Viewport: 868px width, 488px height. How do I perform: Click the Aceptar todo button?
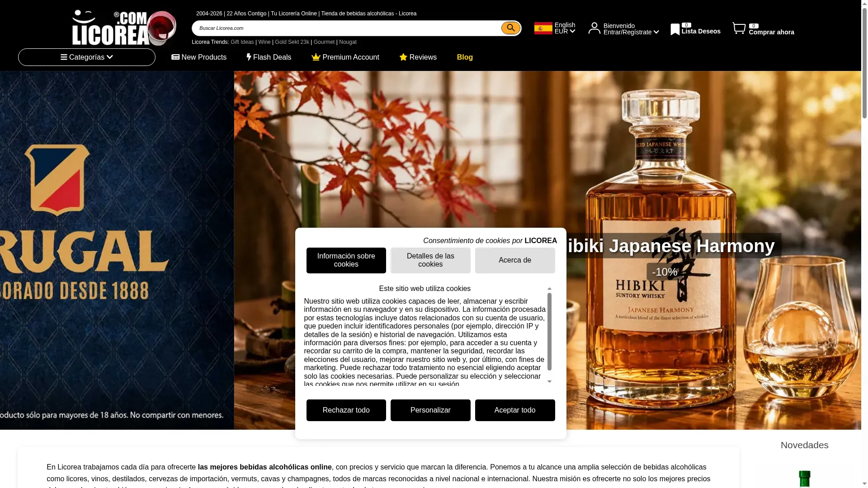[x=515, y=410]
